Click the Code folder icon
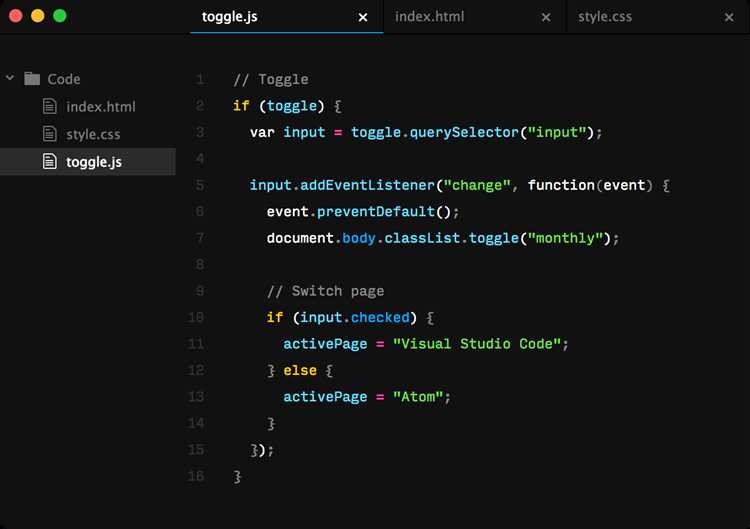The width and height of the screenshot is (750, 529). (x=32, y=78)
